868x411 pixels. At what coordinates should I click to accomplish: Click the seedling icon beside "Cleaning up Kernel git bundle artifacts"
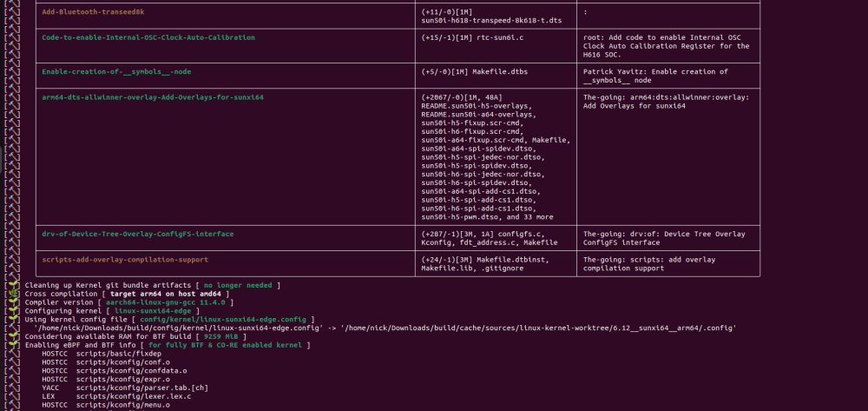pyautogui.click(x=12, y=285)
